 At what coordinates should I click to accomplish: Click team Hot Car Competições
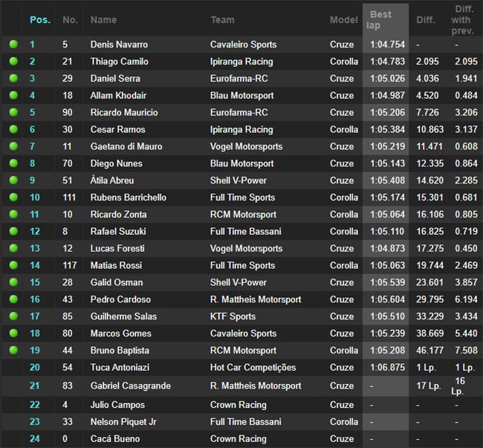pos(253,367)
